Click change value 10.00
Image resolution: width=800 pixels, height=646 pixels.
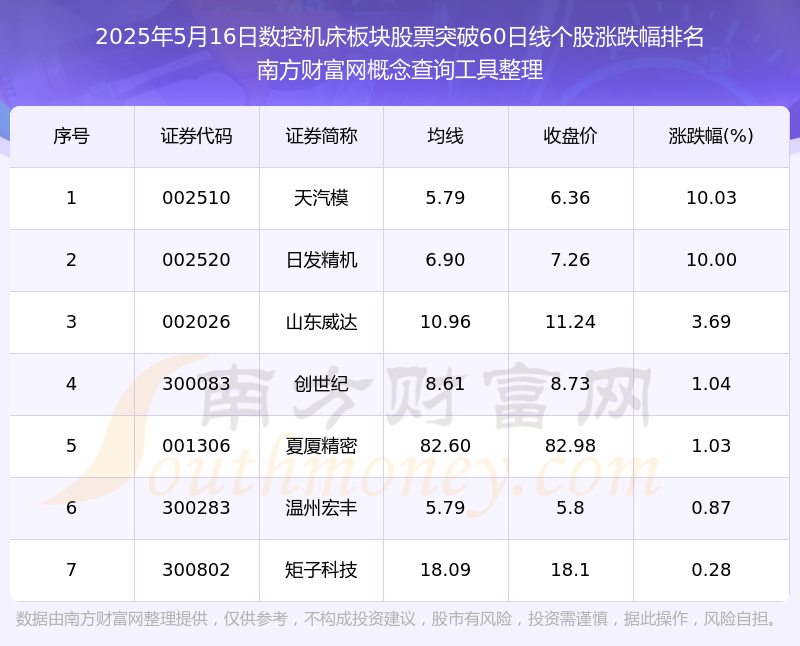click(x=711, y=260)
